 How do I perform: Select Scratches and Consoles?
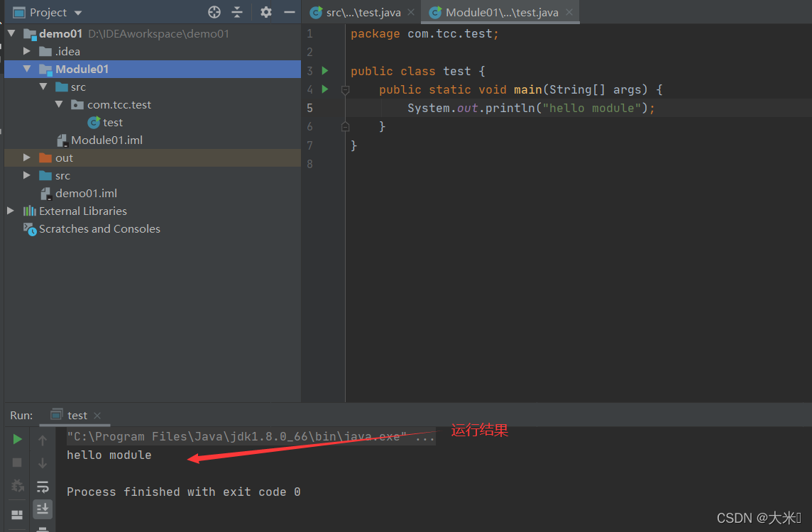[x=99, y=228]
